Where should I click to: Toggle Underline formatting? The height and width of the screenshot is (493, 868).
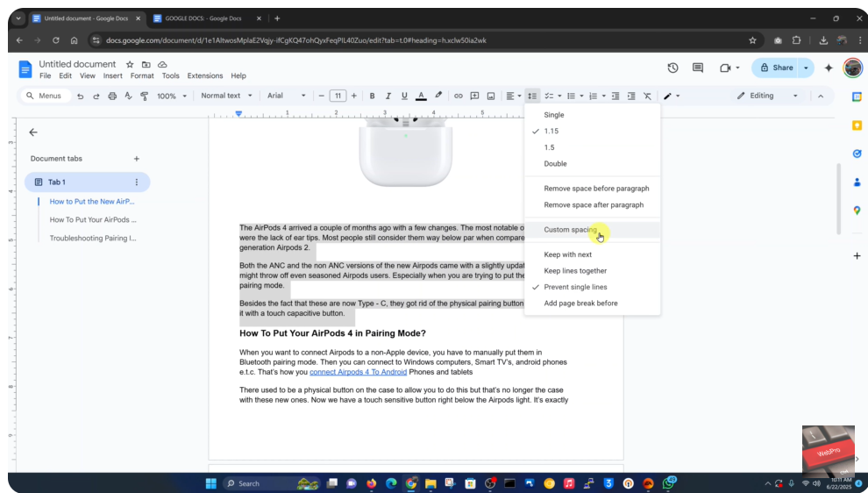click(x=404, y=96)
